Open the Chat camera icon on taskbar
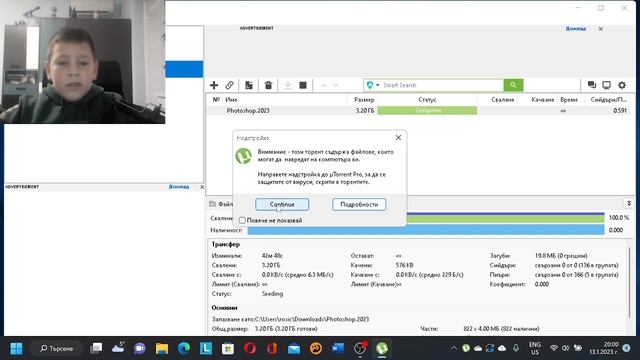The height and width of the screenshot is (360, 640). (140, 348)
